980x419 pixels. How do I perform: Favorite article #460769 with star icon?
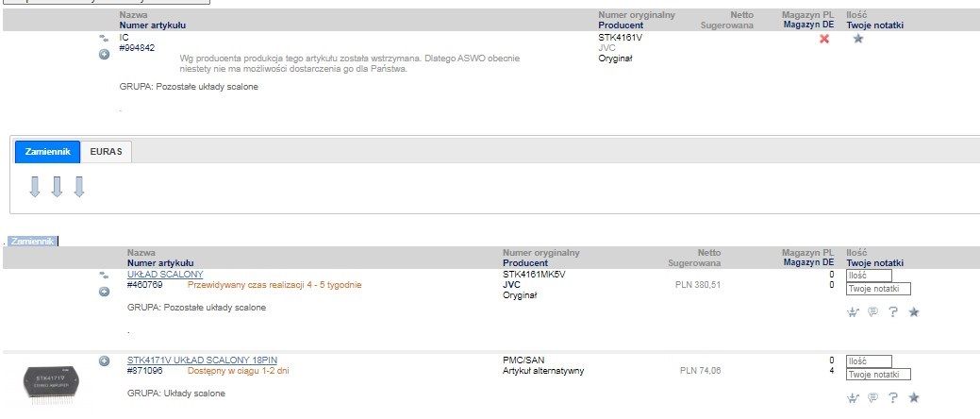913,312
